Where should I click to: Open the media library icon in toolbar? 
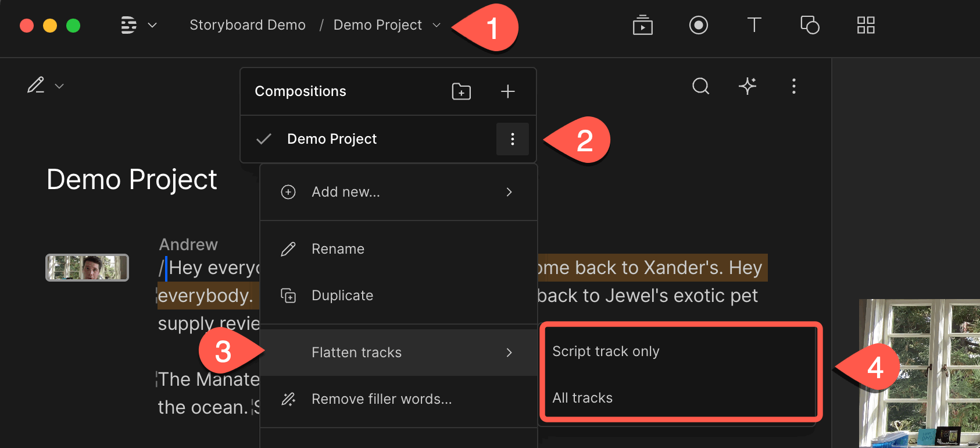coord(642,25)
